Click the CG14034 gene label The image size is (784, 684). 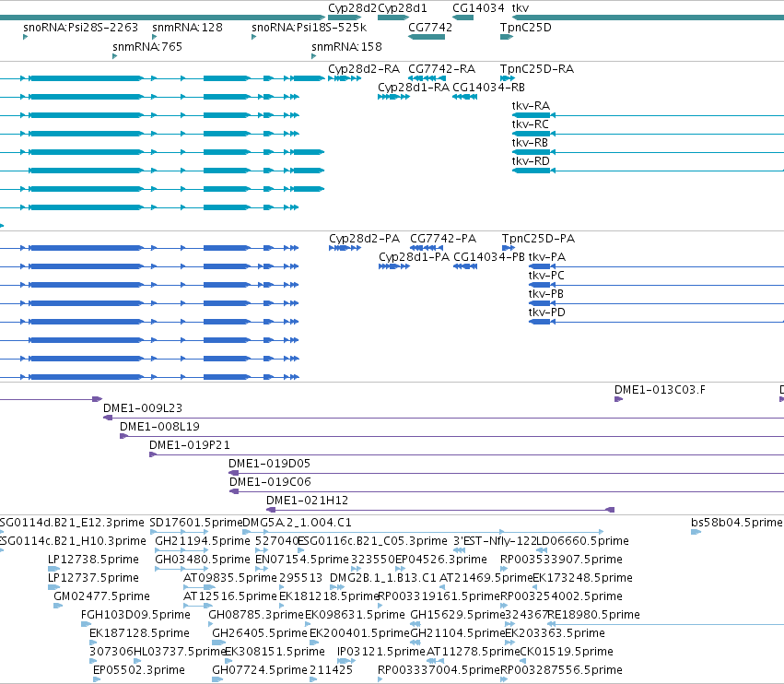coord(478,8)
